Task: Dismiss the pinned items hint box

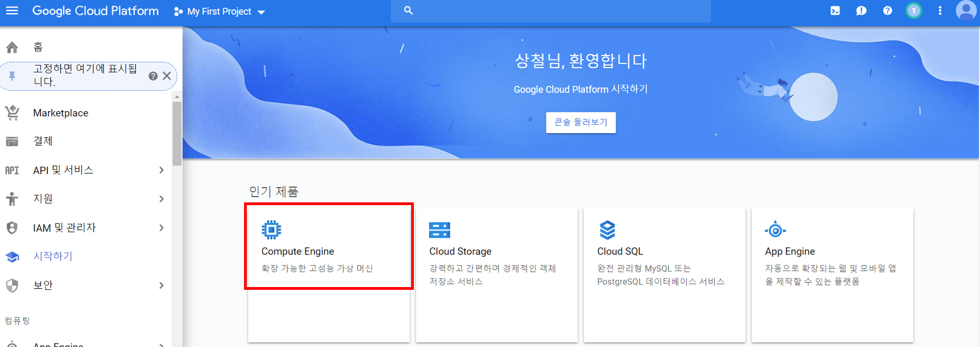Action: [x=167, y=76]
